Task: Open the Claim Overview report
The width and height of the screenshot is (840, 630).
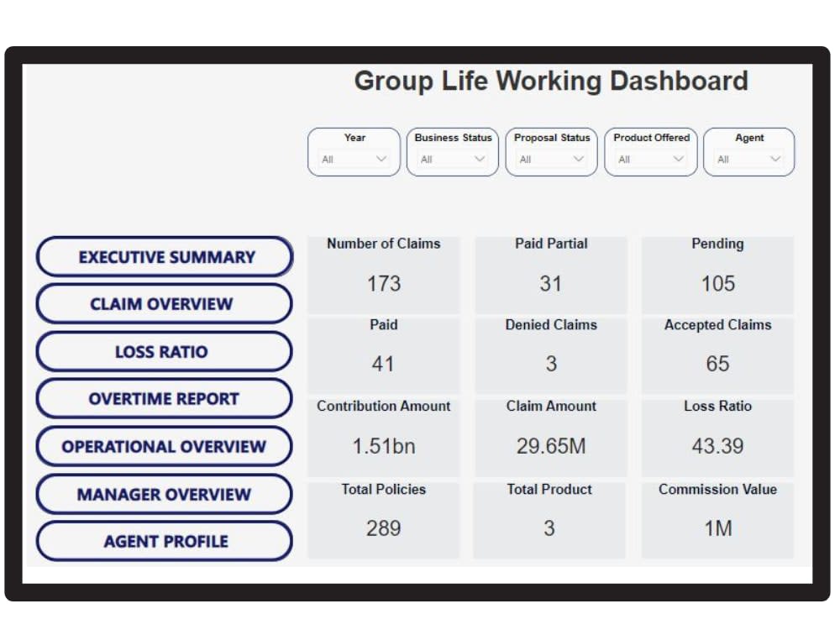Action: [x=165, y=303]
